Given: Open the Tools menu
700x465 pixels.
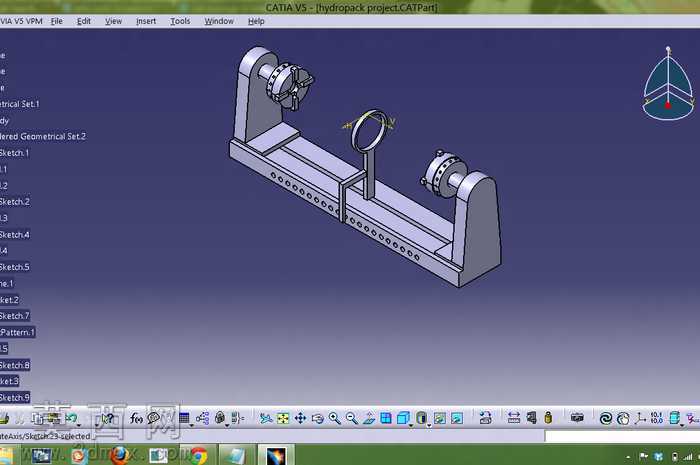Looking at the screenshot, I should (180, 21).
